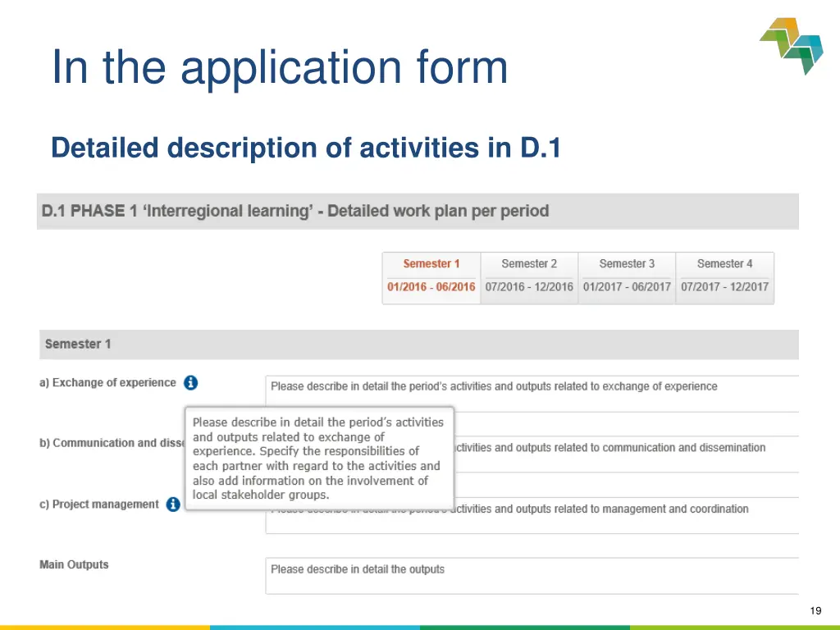
Task: Click the info icon beside Exchange of experience
Action: tap(190, 382)
